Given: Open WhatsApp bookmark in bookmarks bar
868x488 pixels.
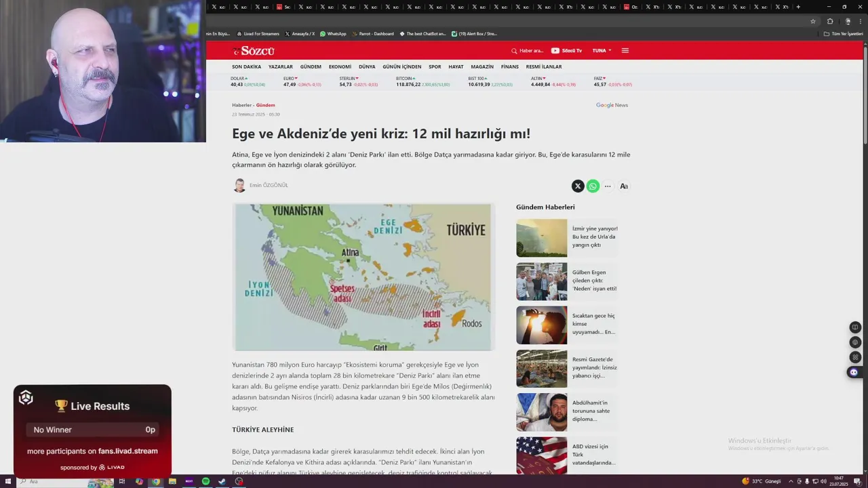Looking at the screenshot, I should click(x=333, y=33).
